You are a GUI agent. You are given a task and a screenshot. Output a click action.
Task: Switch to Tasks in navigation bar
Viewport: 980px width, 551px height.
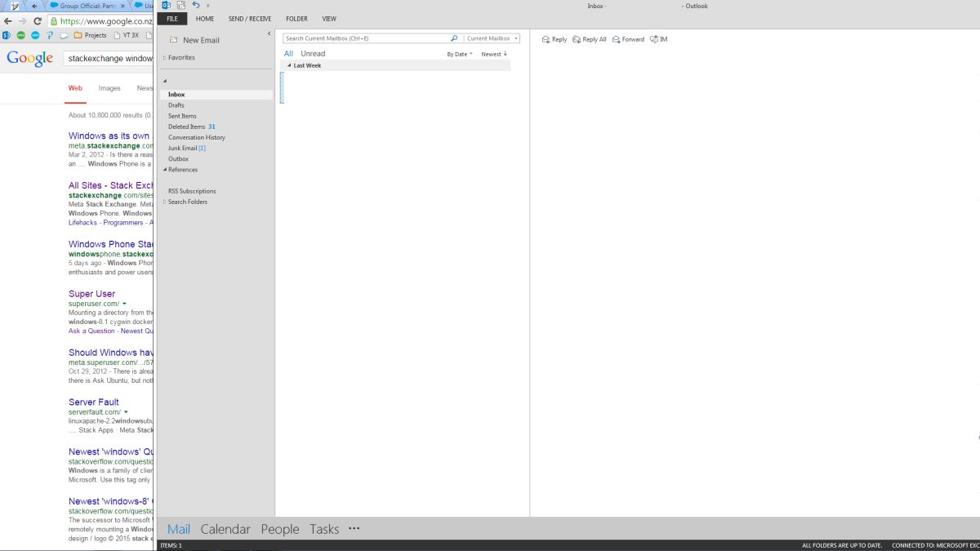(324, 529)
